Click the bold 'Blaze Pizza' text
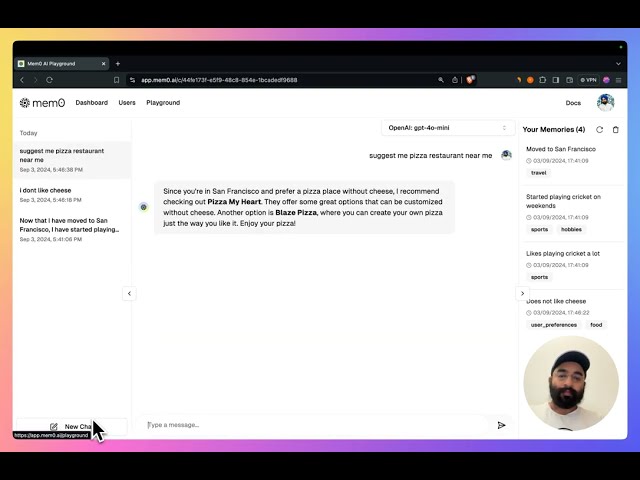 (x=296, y=212)
